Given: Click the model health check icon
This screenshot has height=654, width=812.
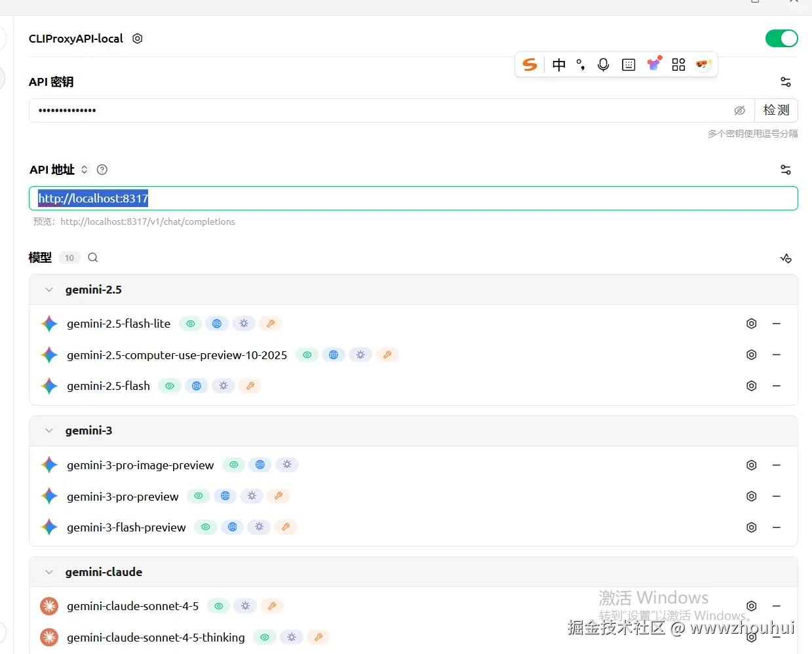Looking at the screenshot, I should click(786, 258).
